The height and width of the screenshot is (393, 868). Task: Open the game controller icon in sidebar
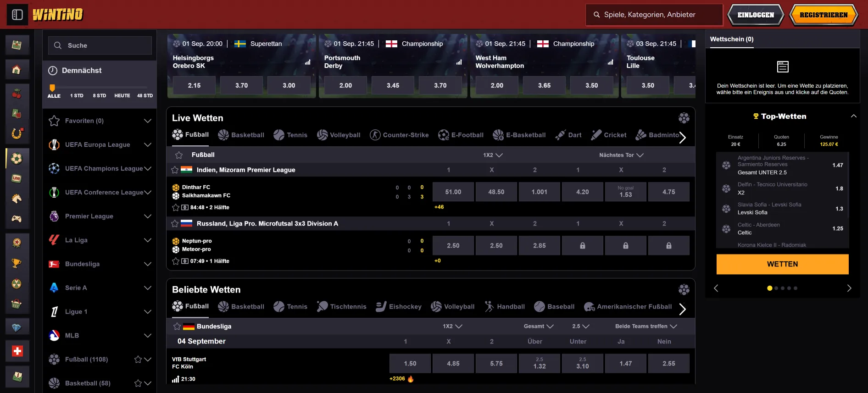point(17,219)
